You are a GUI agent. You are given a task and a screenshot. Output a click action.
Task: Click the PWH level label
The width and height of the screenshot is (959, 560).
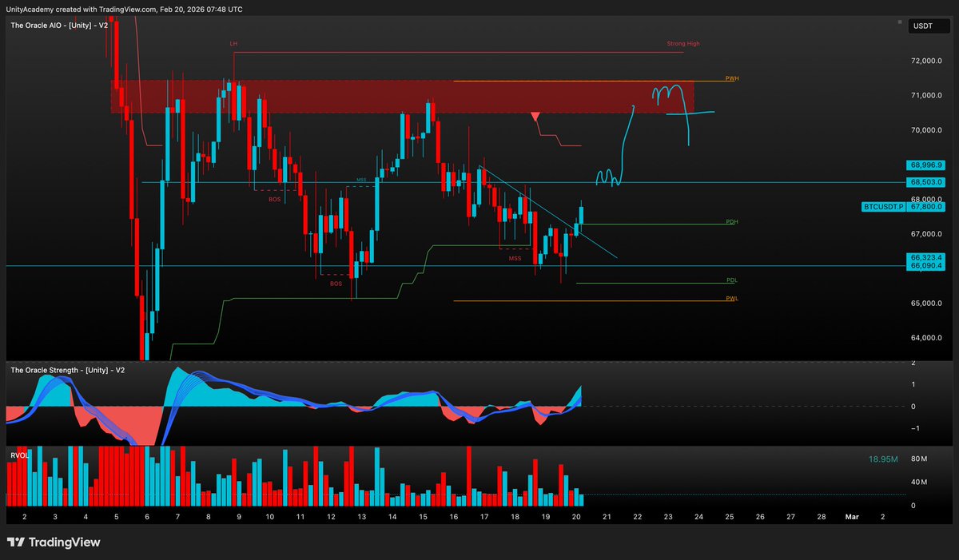click(x=731, y=78)
